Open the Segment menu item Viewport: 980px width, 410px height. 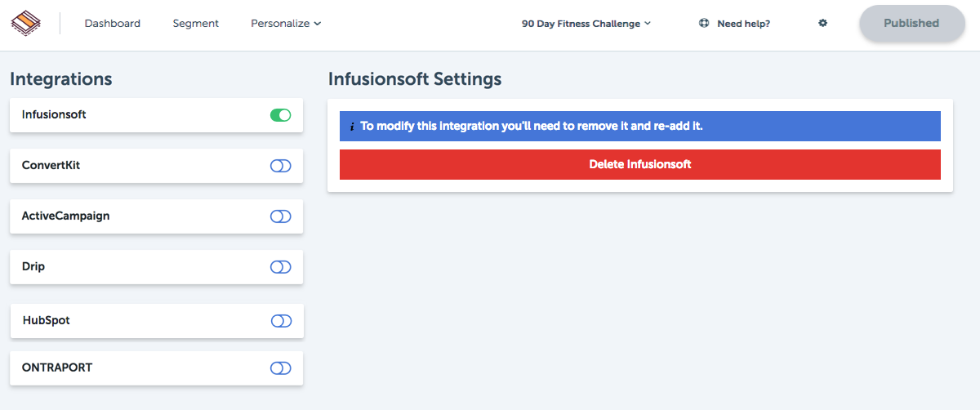(196, 24)
